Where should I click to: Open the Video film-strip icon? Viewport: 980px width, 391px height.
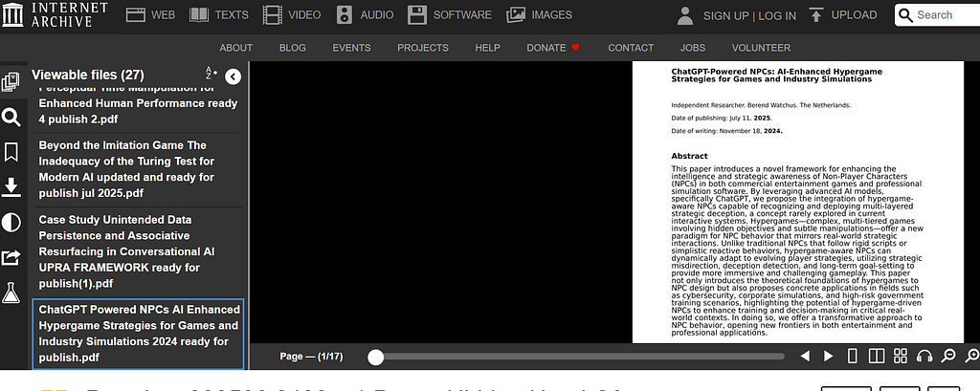273,15
